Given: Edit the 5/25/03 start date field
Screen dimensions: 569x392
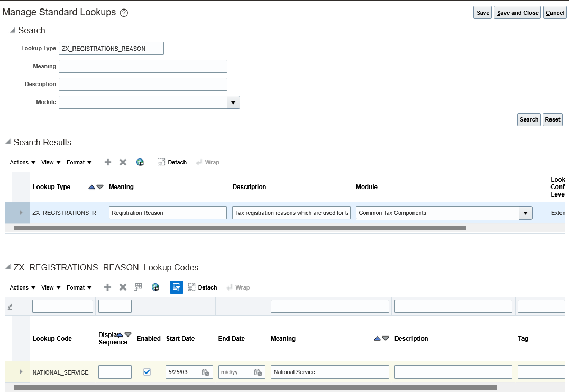Looking at the screenshot, I should 183,372.
